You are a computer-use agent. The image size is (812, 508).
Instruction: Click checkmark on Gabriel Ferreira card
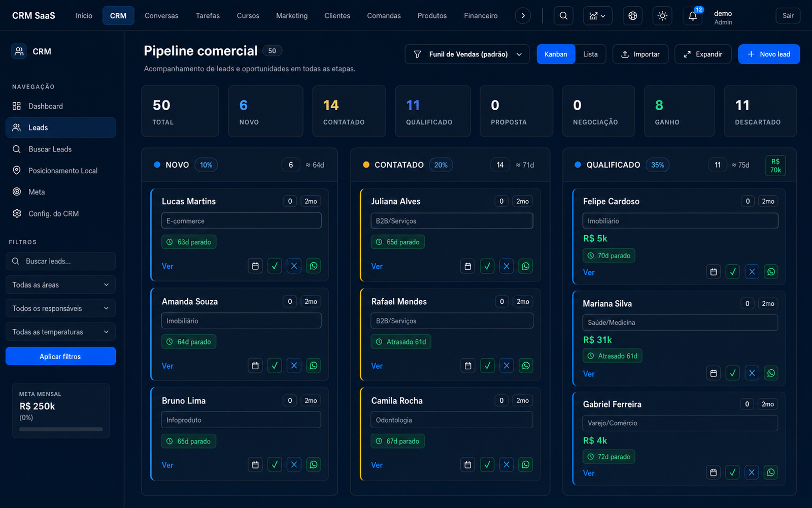click(733, 472)
